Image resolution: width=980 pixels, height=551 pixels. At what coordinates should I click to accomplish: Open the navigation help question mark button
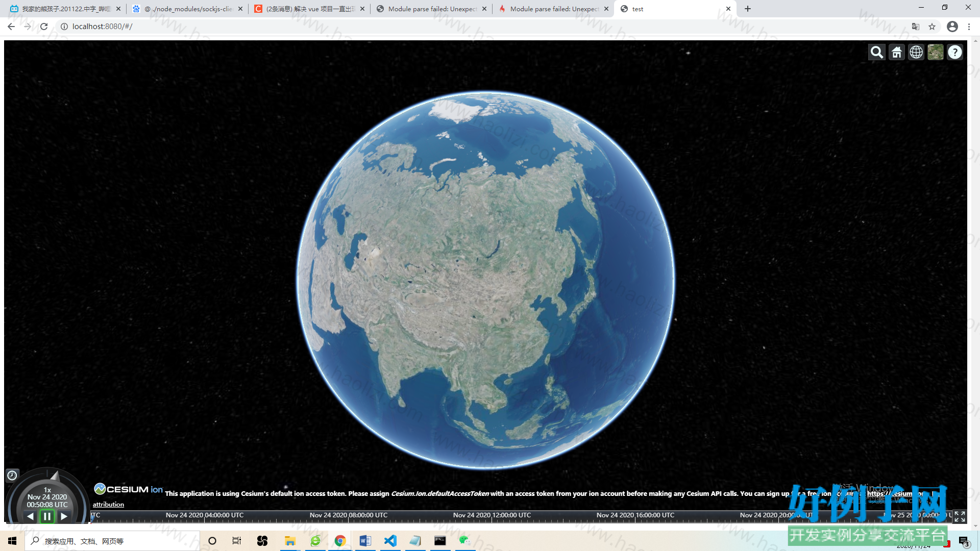coord(954,52)
